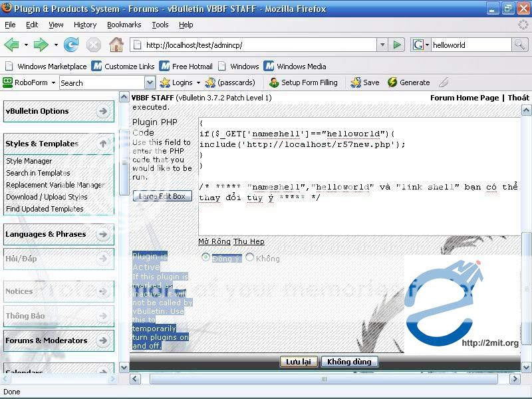The image size is (532, 399).
Task: Click the RoboForm Generate icon
Action: (393, 82)
